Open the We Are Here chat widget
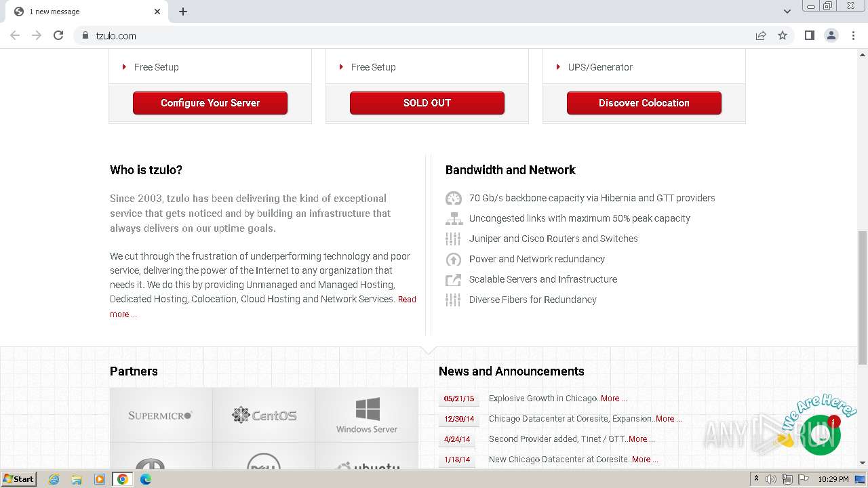 pyautogui.click(x=821, y=434)
